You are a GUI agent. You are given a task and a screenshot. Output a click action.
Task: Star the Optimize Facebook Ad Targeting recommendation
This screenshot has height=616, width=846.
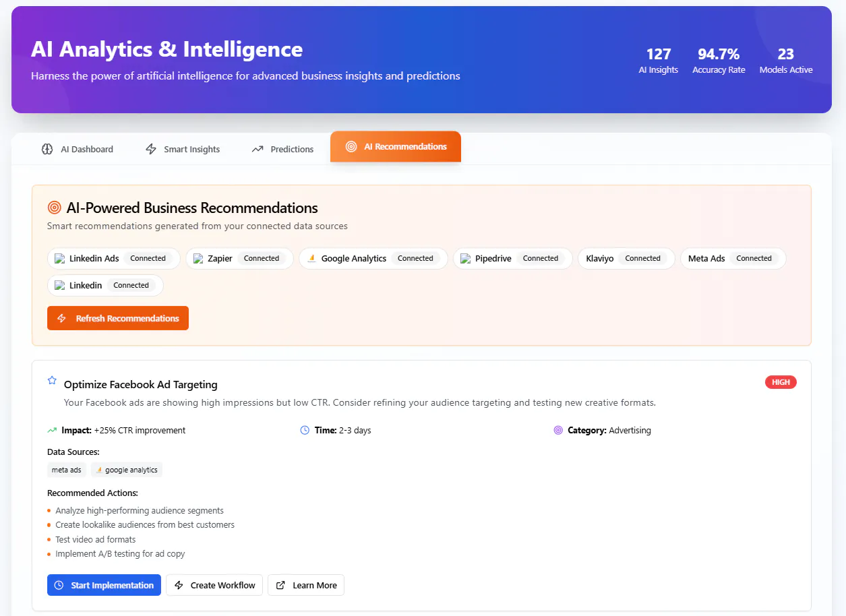[52, 380]
